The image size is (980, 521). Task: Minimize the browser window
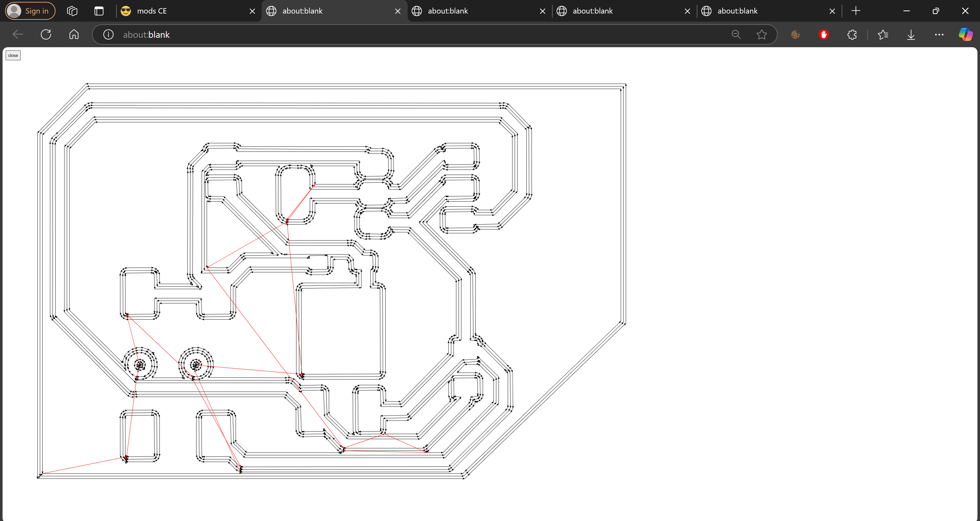(x=906, y=11)
